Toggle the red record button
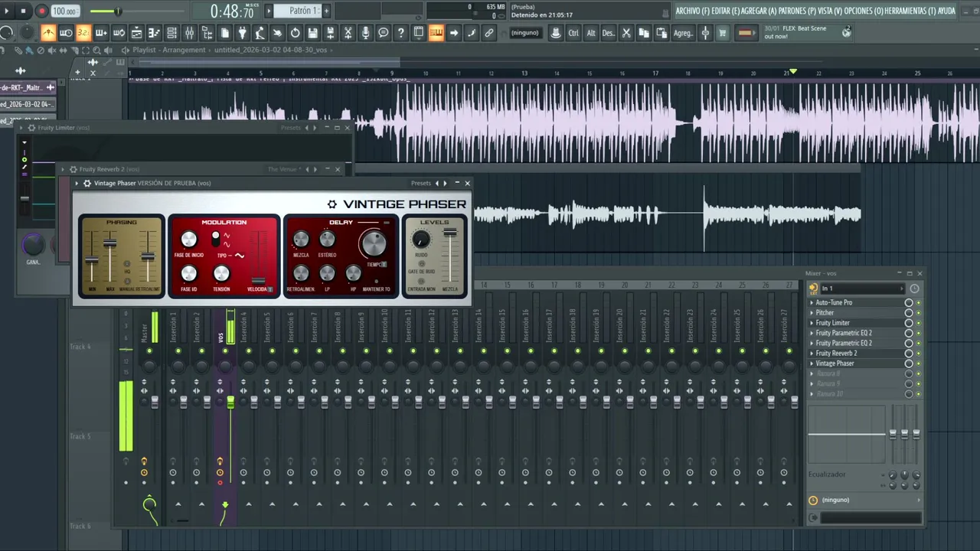The height and width of the screenshot is (551, 980). 42,11
